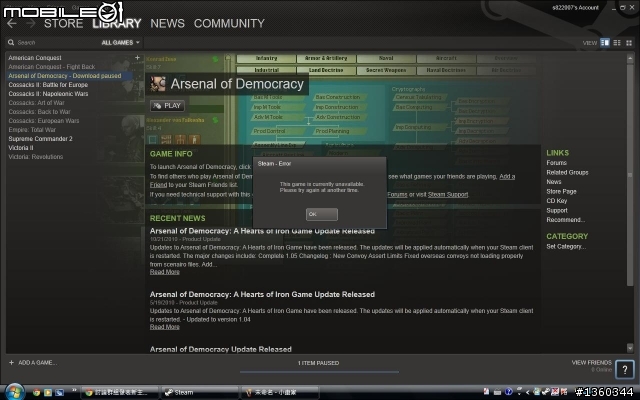Open s822007's Account menu
Image resolution: width=640 pixels, height=400 pixels.
pyautogui.click(x=576, y=7)
